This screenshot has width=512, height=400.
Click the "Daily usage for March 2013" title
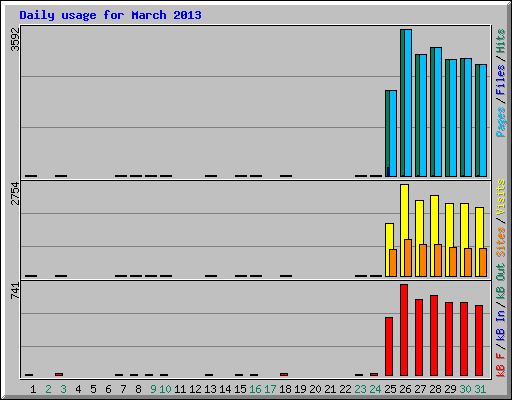[110, 16]
